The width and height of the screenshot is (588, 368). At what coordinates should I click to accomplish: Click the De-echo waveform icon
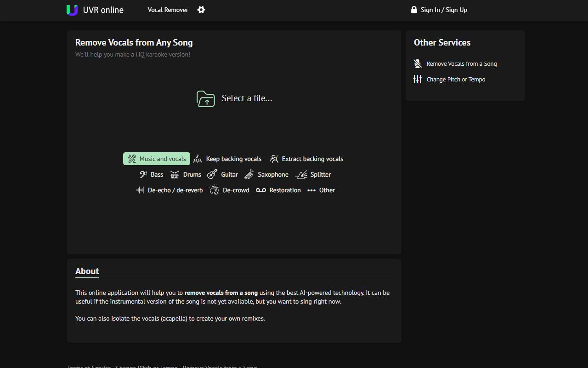point(140,190)
